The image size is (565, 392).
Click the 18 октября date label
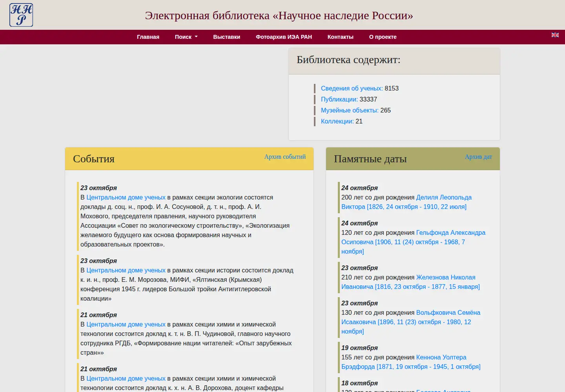359,383
